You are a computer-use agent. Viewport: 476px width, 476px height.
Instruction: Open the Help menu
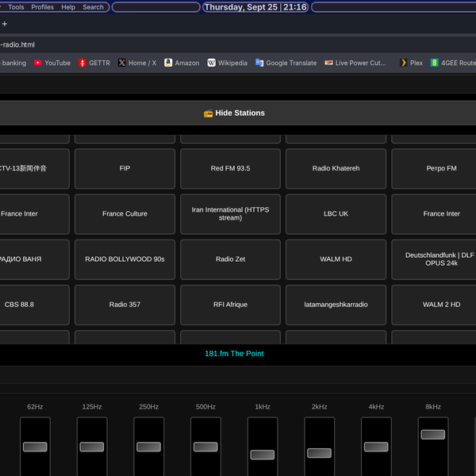[x=68, y=7]
